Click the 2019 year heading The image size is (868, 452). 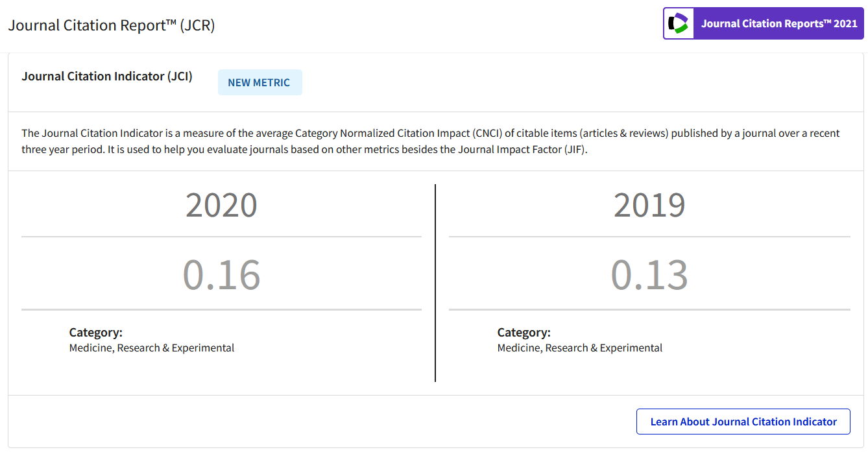point(649,205)
